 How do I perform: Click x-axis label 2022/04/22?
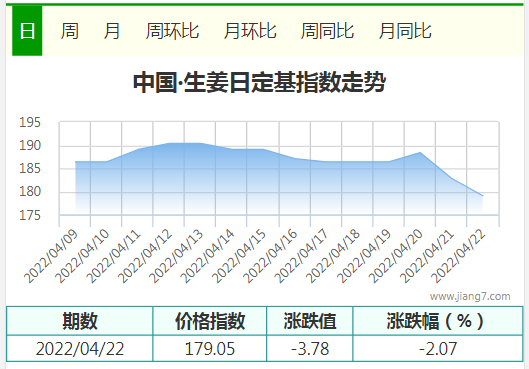(458, 256)
